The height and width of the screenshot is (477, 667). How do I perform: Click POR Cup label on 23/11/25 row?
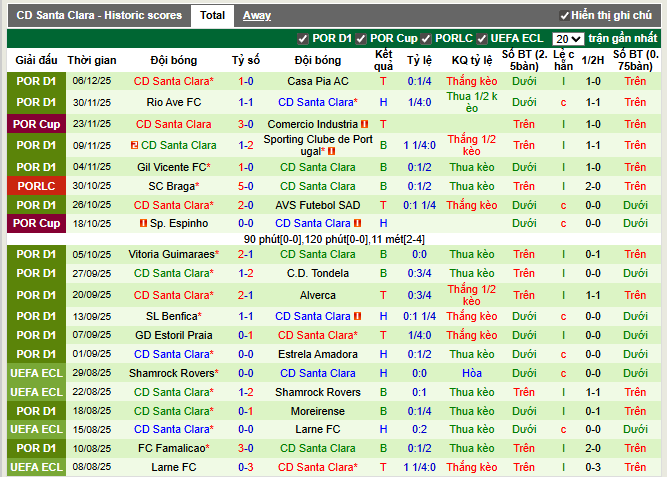tap(37, 124)
